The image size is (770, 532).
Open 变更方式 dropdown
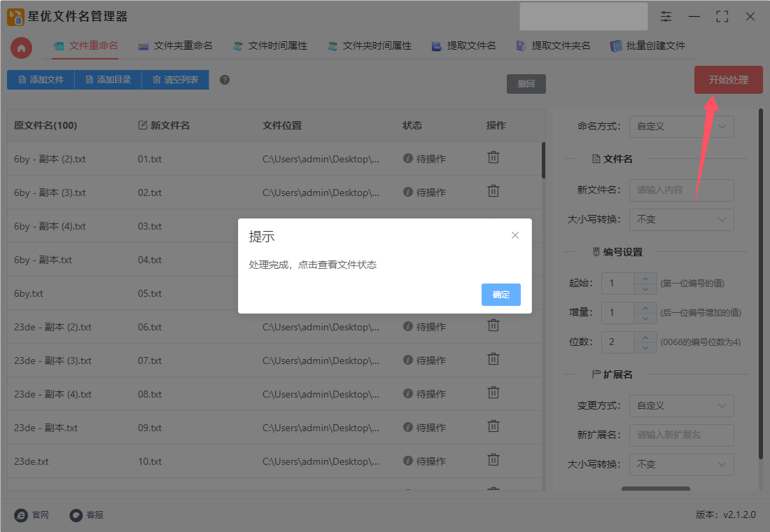coord(682,406)
